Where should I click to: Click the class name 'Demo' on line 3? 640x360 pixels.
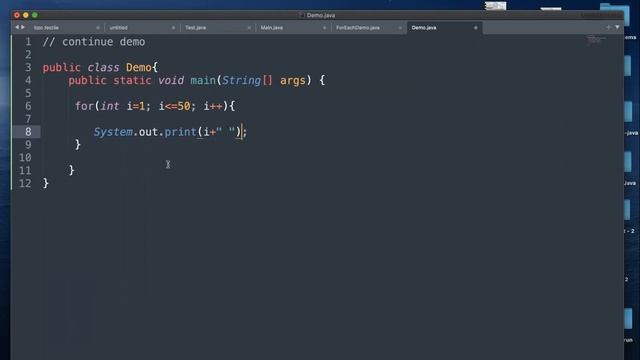tap(138, 67)
